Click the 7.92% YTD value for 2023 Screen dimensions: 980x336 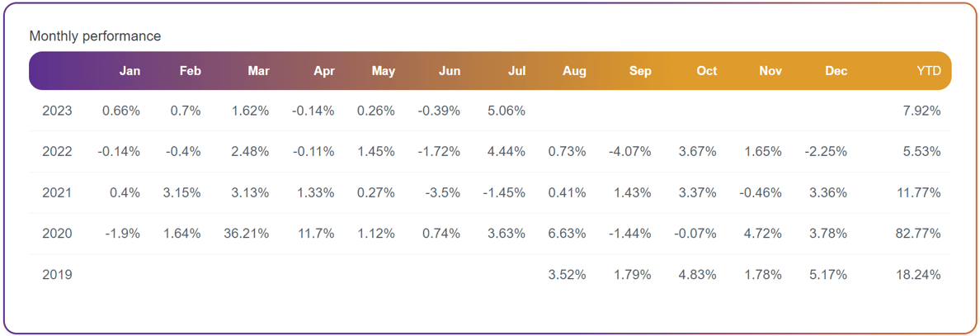pyautogui.click(x=922, y=111)
